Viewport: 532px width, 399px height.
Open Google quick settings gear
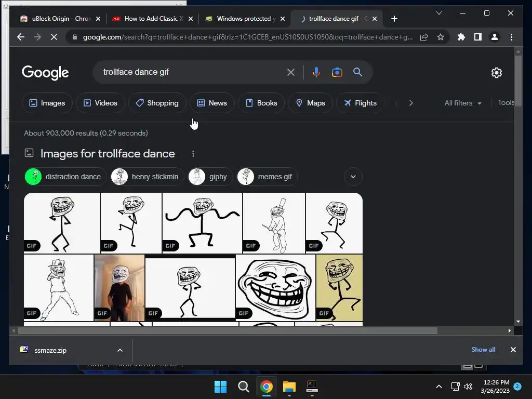coord(496,73)
